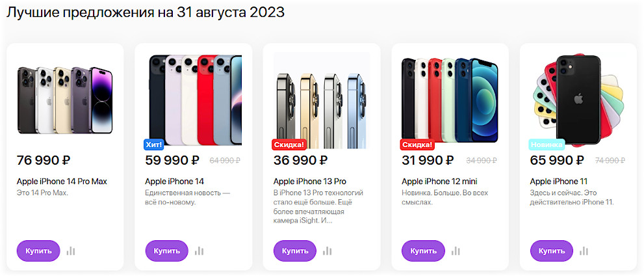
Task: Open the Apple iPhone 12 mini title link
Action: click(439, 182)
